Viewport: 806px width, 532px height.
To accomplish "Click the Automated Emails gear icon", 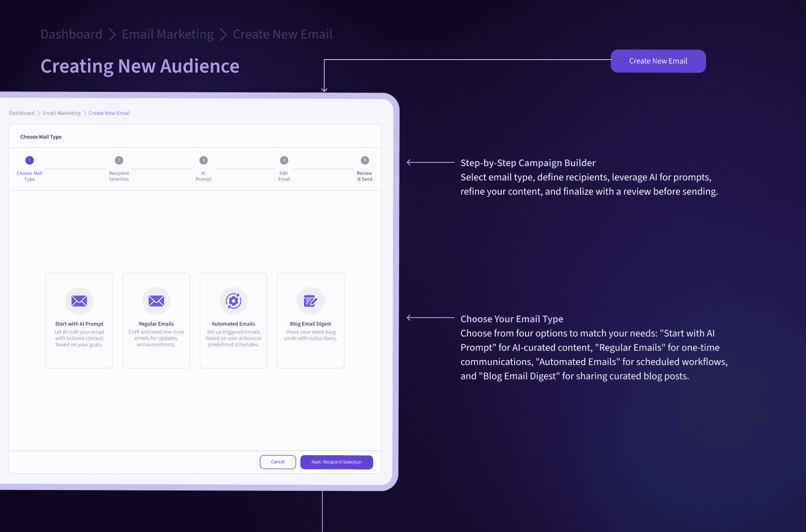I will [x=233, y=301].
